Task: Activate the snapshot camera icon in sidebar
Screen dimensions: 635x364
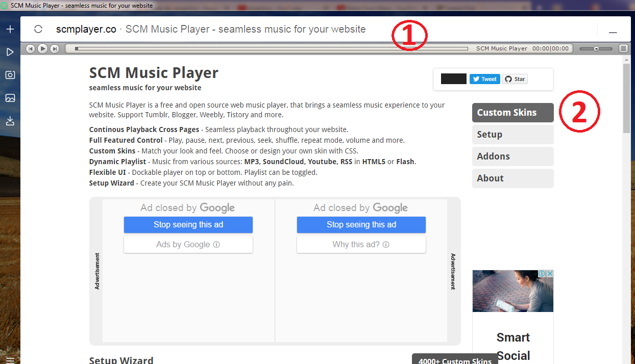Action: tap(10, 75)
